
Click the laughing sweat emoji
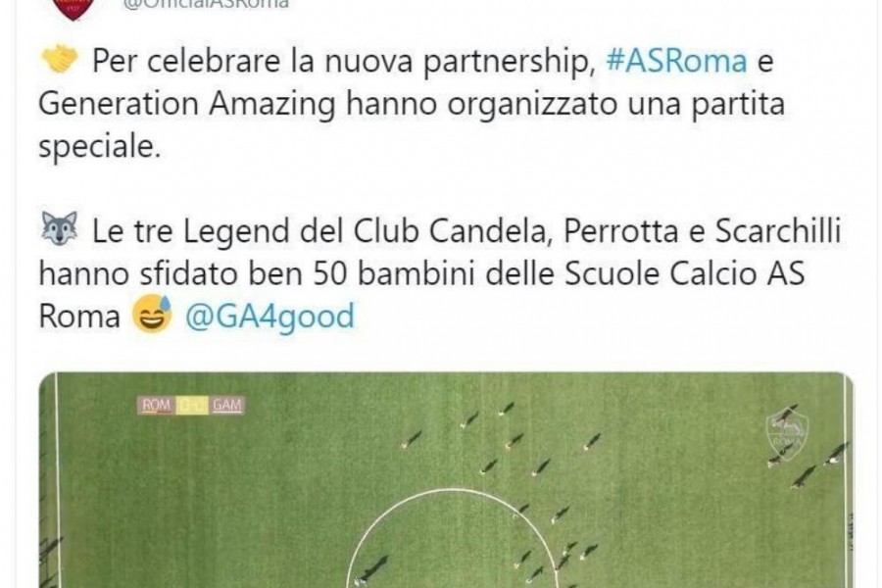(152, 314)
